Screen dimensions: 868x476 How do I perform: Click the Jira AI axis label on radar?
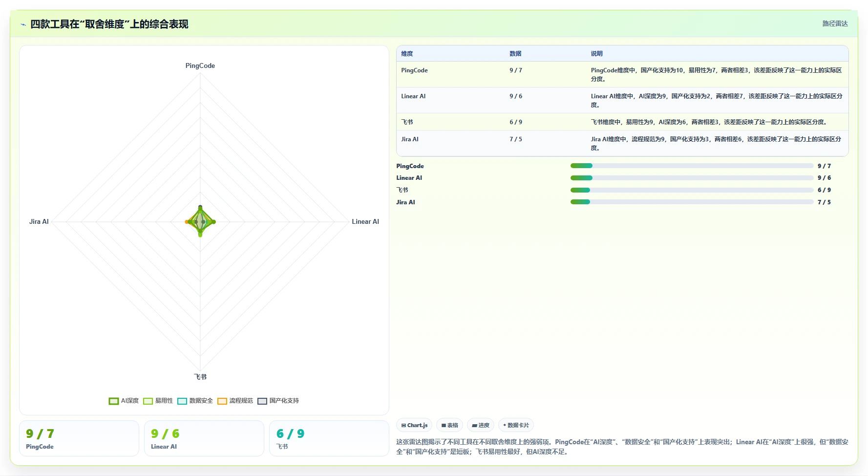pos(39,221)
